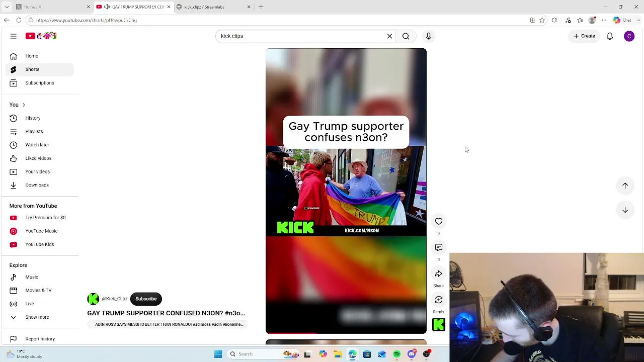Open the Windows Start menu

pyautogui.click(x=218, y=354)
